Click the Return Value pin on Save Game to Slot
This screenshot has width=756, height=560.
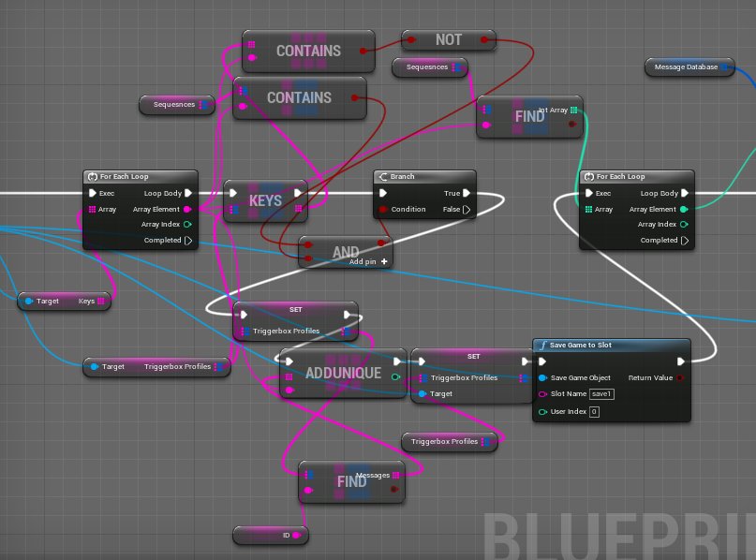click(x=680, y=377)
